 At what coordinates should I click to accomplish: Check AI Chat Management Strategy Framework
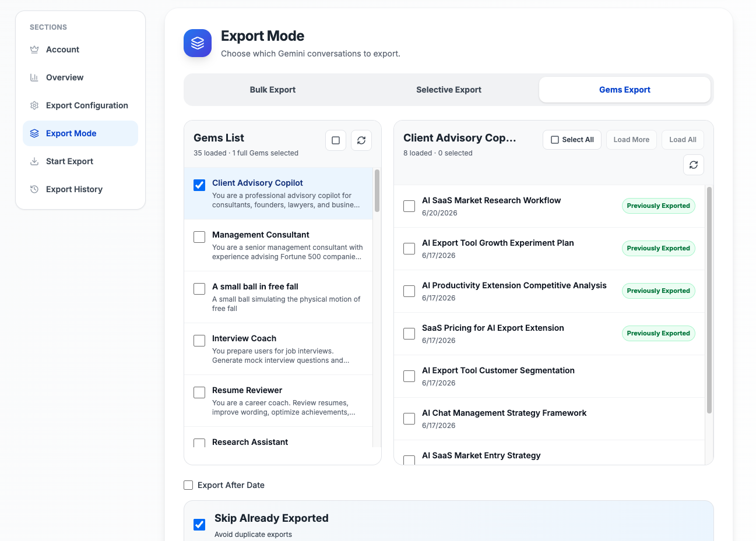point(409,419)
